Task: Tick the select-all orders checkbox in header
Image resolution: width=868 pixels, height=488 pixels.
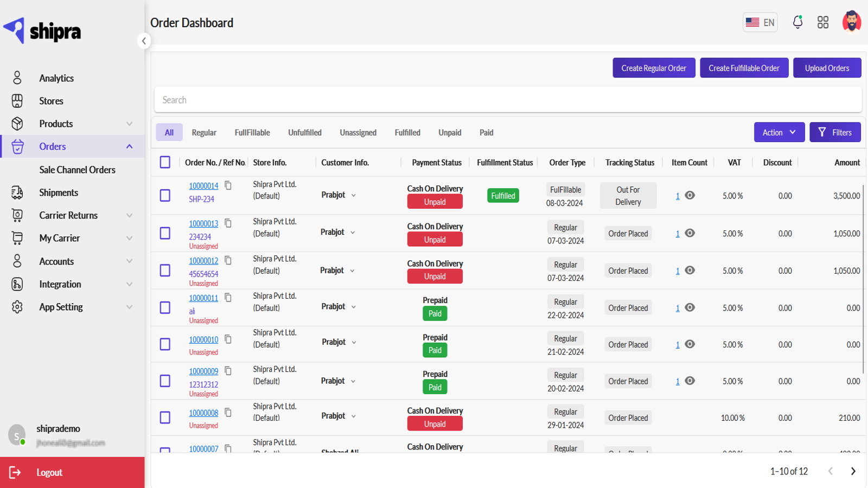Action: click(x=165, y=162)
